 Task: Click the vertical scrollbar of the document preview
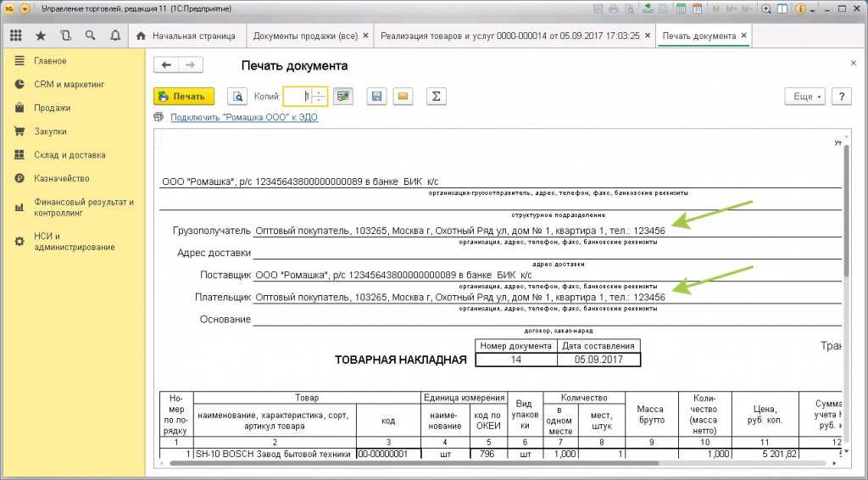click(845, 254)
